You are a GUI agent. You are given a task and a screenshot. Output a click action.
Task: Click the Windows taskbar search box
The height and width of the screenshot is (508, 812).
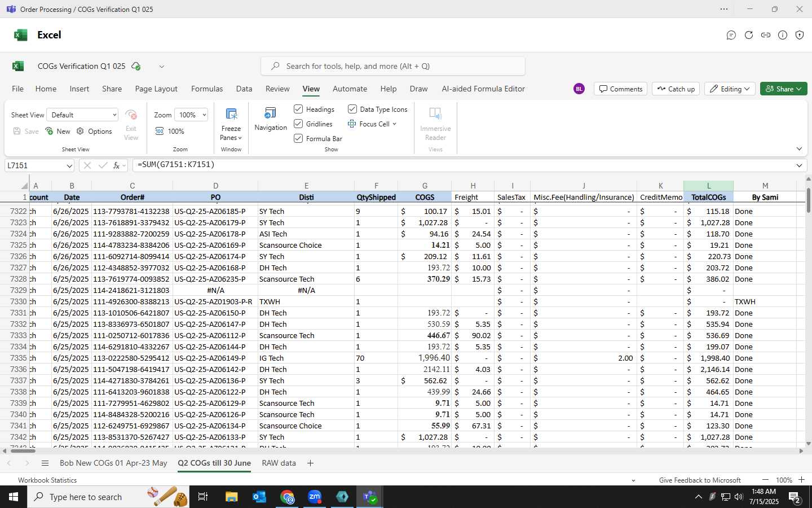coord(108,497)
